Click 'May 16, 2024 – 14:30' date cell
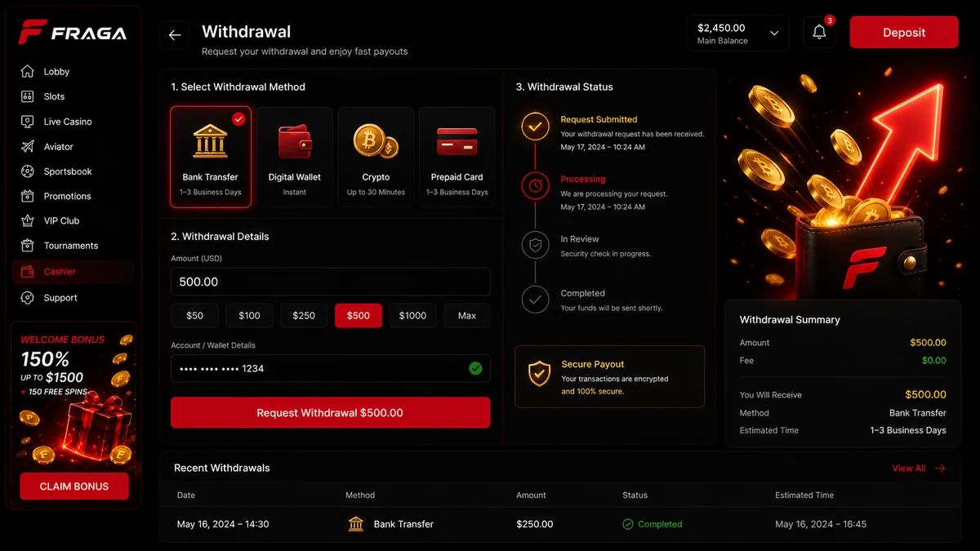The height and width of the screenshot is (551, 980). [223, 524]
